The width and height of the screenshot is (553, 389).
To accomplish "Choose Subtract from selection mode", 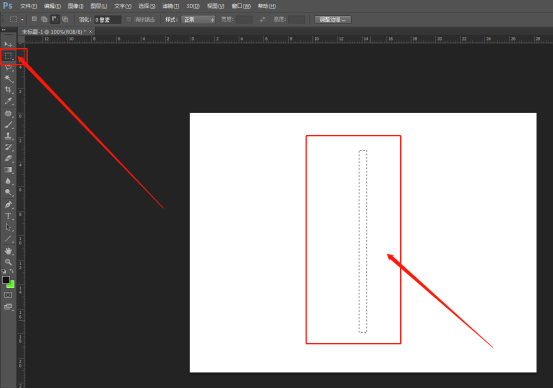I will coord(55,19).
